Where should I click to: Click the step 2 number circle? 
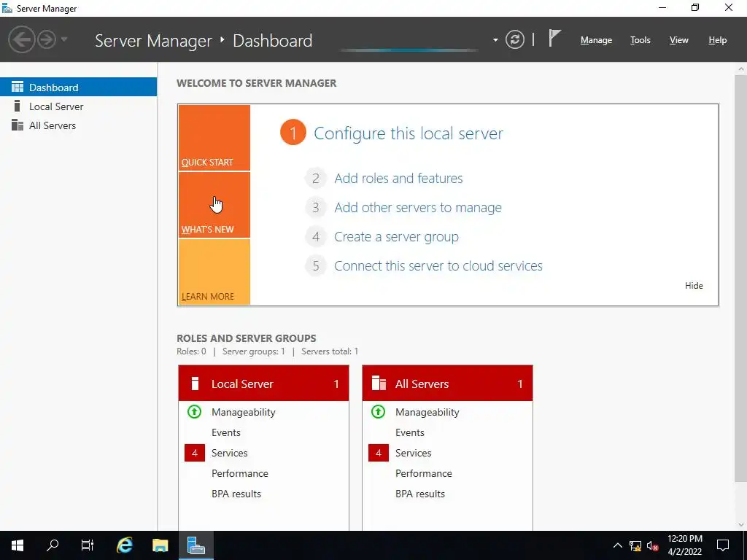(x=315, y=179)
